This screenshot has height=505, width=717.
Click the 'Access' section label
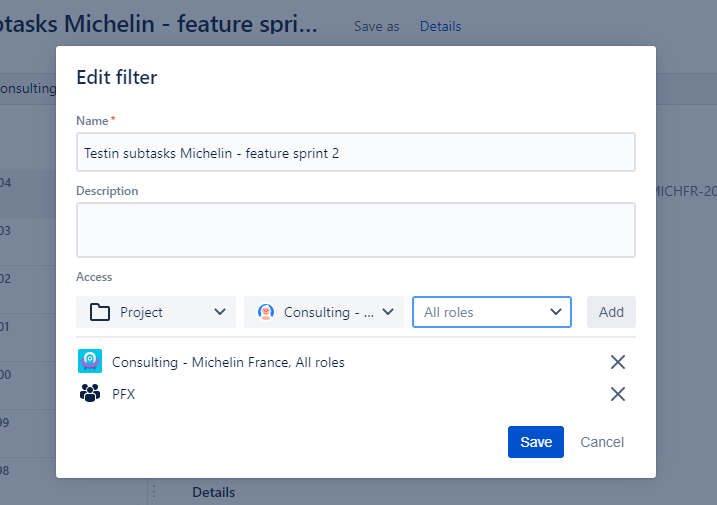click(94, 277)
